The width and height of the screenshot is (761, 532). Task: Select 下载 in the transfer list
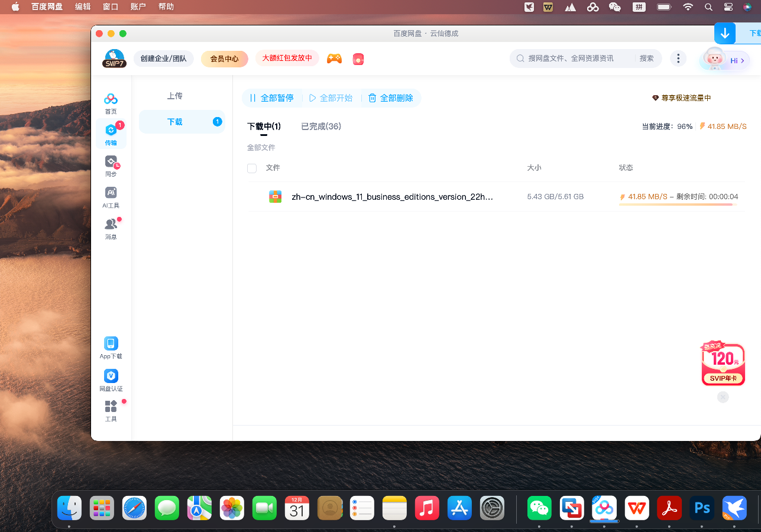pos(182,122)
